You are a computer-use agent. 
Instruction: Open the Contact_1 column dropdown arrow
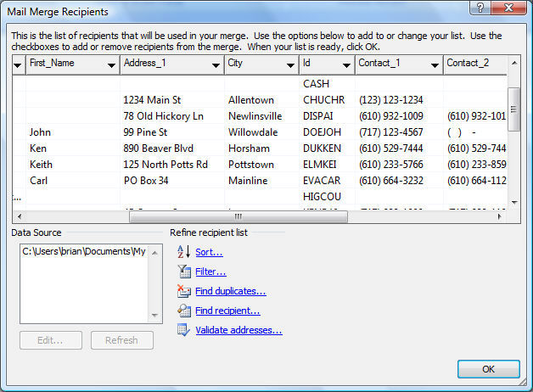pos(435,65)
